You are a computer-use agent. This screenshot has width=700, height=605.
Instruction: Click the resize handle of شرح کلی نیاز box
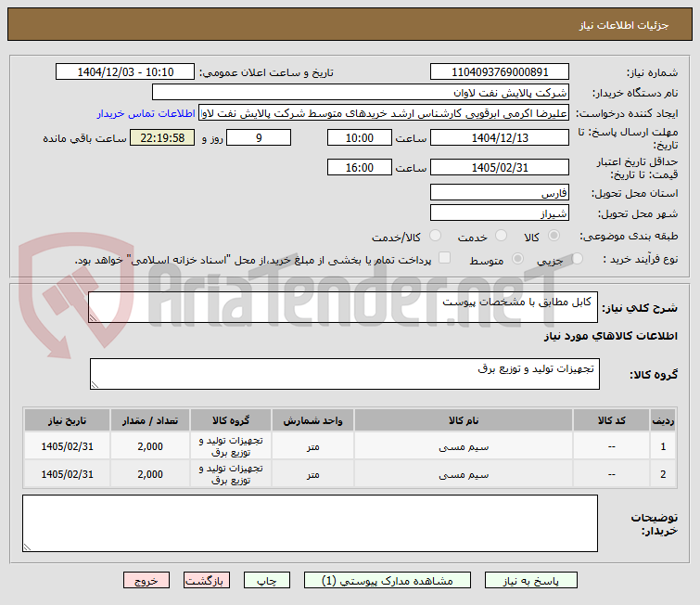(x=93, y=317)
